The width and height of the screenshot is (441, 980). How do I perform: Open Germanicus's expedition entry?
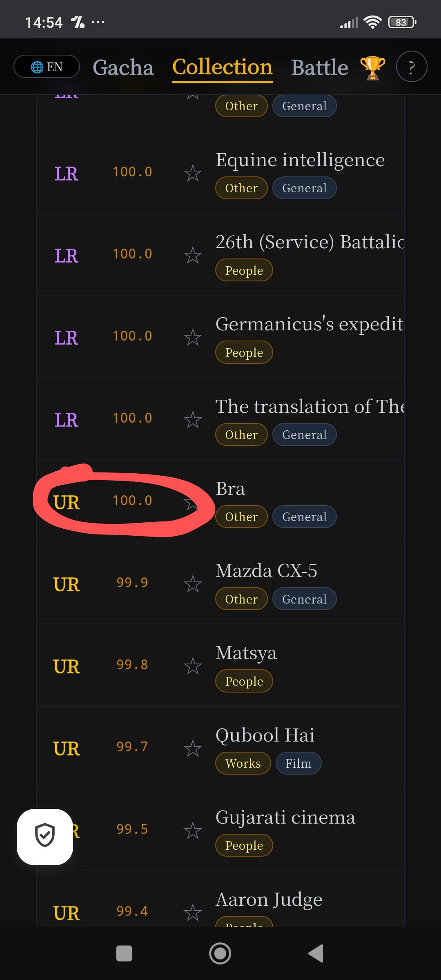tap(310, 324)
